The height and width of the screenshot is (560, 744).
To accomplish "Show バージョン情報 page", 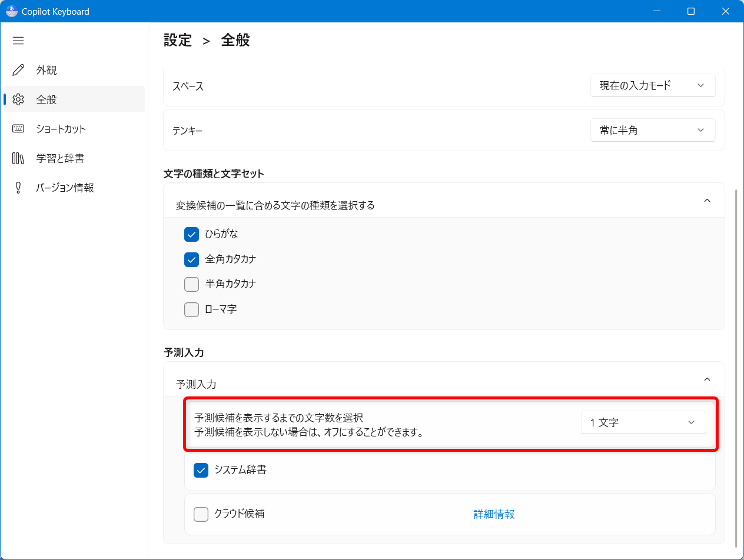I will (x=74, y=188).
